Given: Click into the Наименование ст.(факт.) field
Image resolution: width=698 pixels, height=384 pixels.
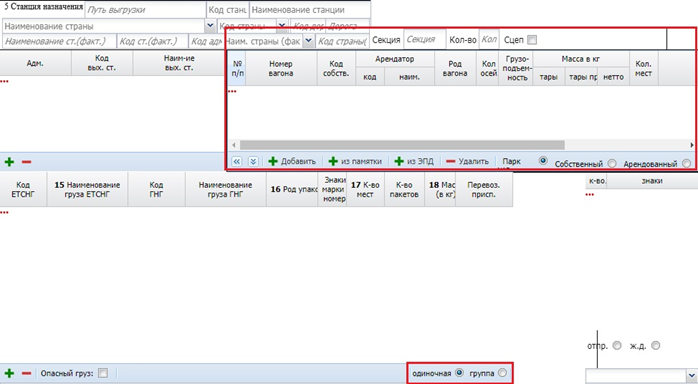Looking at the screenshot, I should [59, 41].
